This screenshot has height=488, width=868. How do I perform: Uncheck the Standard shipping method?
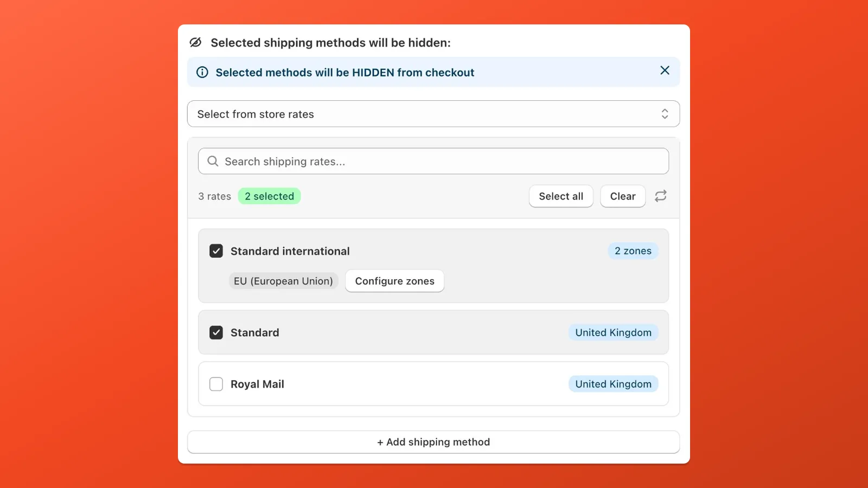pos(216,332)
